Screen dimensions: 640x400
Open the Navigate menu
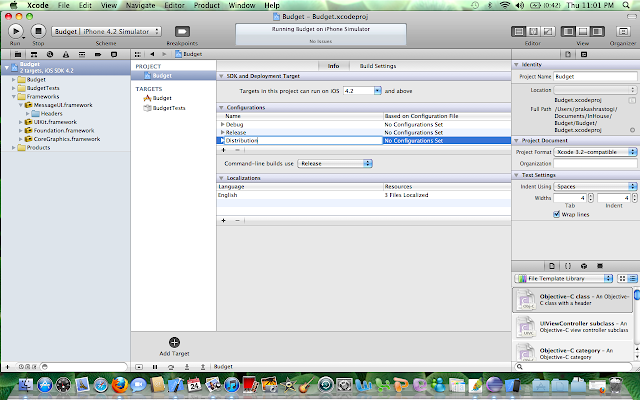140,5
